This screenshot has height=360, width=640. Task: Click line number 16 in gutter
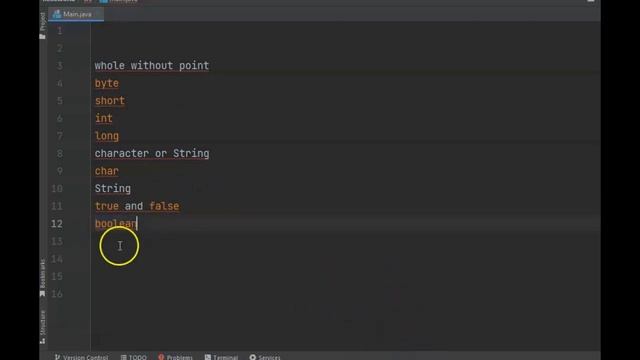(57, 294)
